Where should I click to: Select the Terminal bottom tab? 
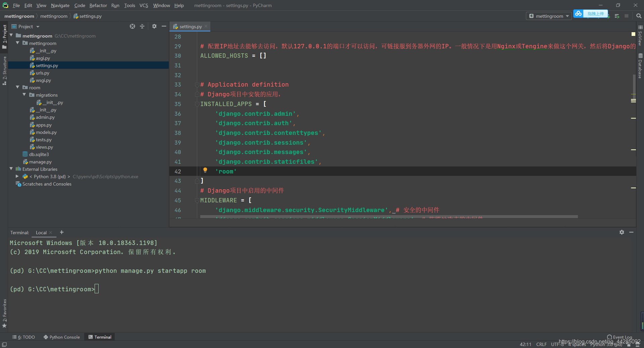[100, 337]
